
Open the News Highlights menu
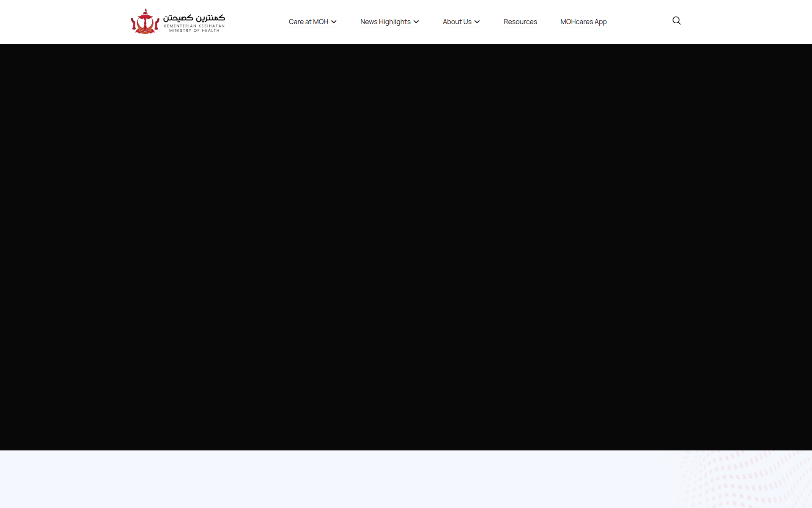(385, 22)
